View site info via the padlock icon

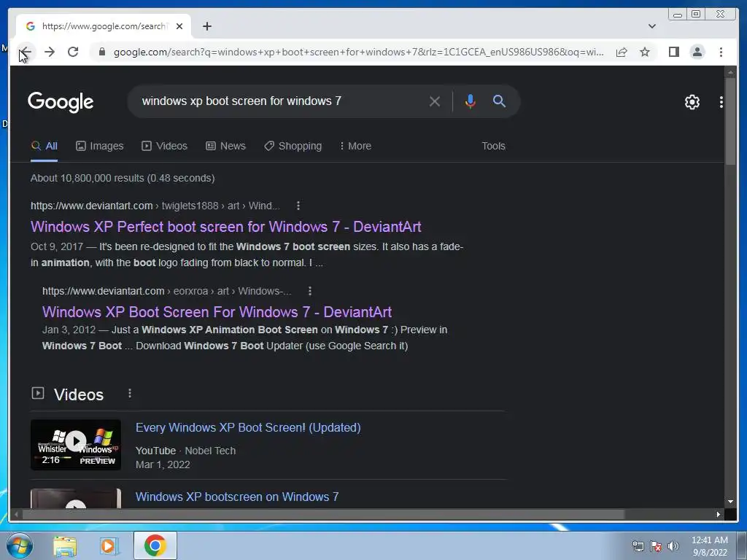tap(101, 52)
